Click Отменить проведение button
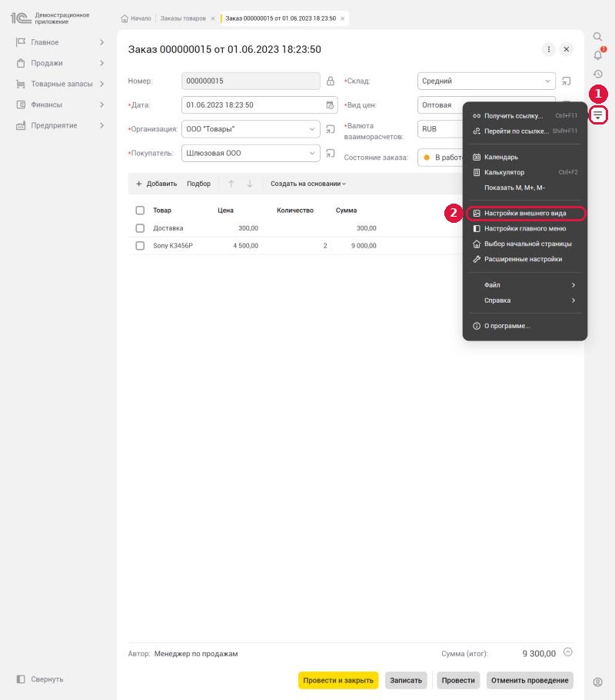The height and width of the screenshot is (700, 615). pyautogui.click(x=530, y=680)
